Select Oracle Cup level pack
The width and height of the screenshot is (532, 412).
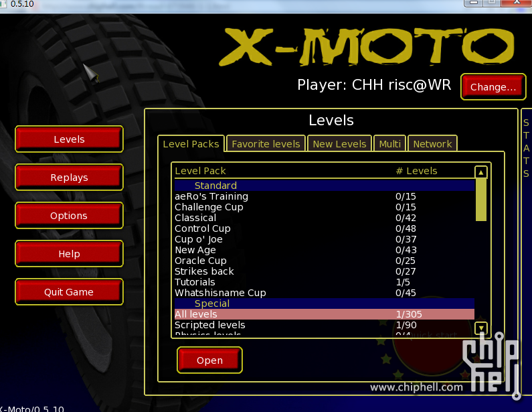[325, 261]
